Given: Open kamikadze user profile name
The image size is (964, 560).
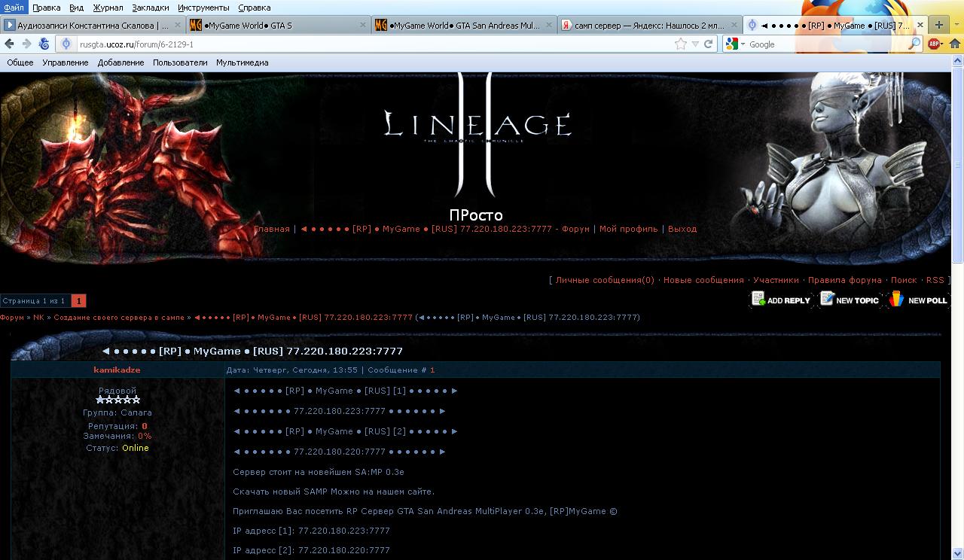Looking at the screenshot, I should point(117,370).
